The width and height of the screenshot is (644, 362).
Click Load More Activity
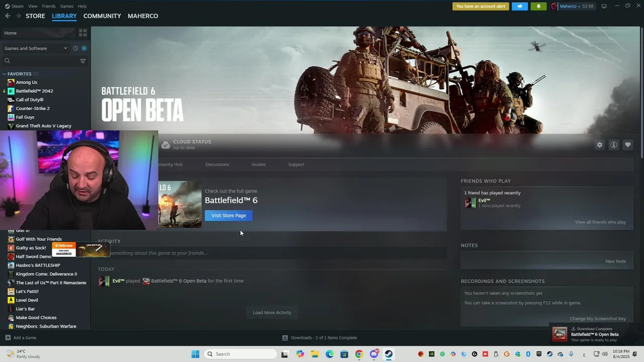(x=272, y=313)
